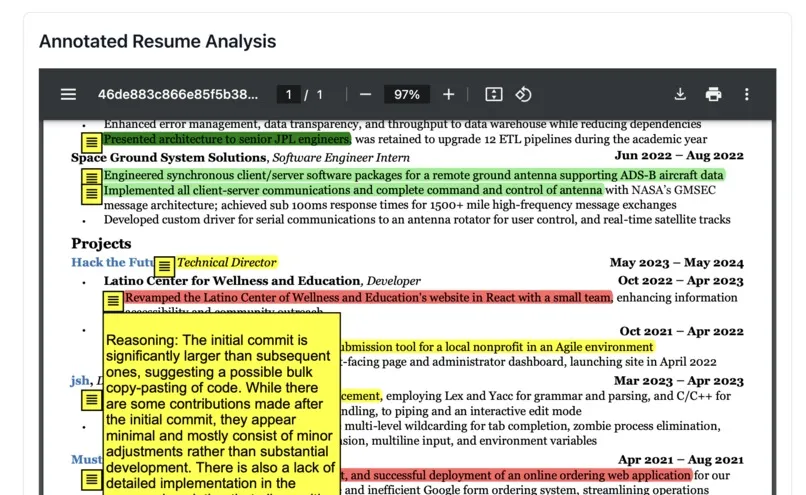Click the green highlight 'Engineered synchronous client/server software packages'

click(414, 175)
